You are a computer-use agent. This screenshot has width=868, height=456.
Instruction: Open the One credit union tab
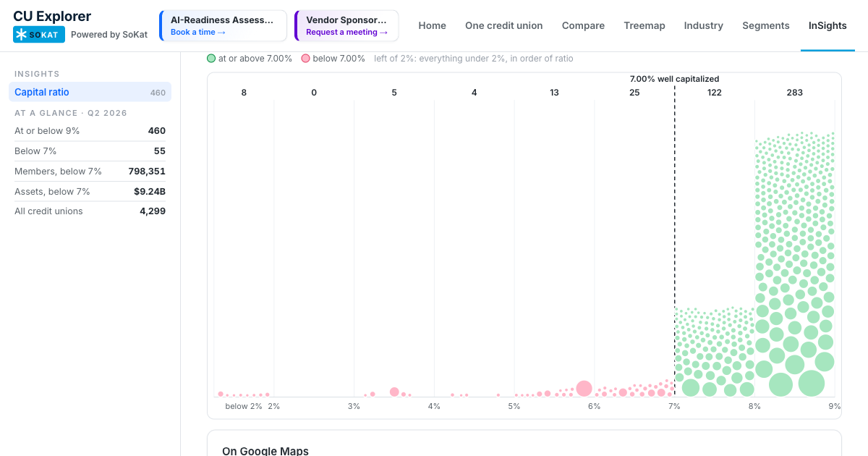[x=503, y=25]
